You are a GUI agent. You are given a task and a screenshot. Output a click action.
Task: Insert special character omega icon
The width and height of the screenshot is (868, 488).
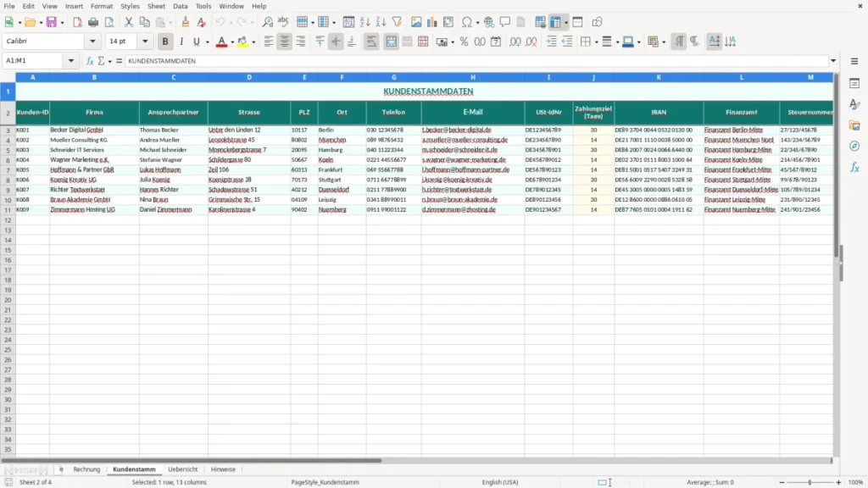click(467, 22)
